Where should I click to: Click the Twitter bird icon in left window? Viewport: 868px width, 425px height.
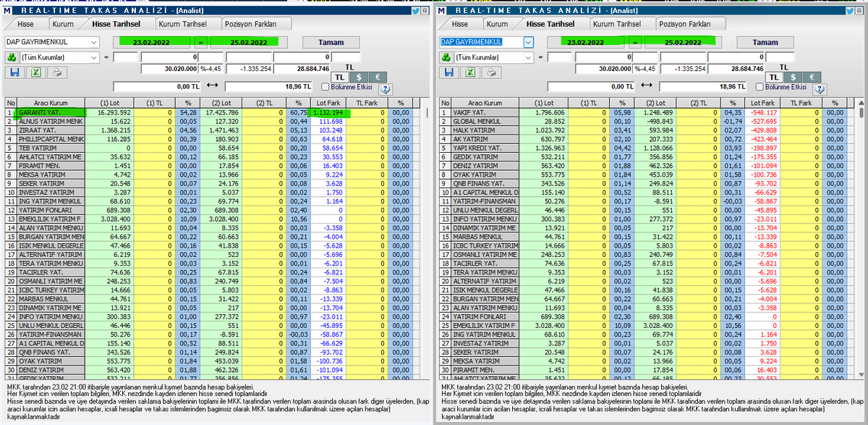coord(415,11)
